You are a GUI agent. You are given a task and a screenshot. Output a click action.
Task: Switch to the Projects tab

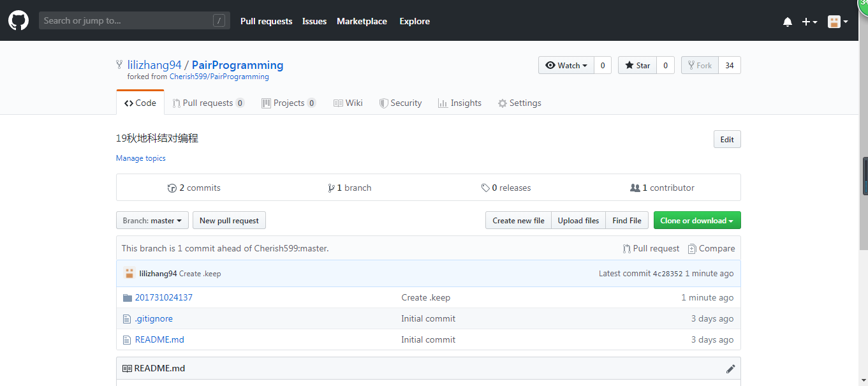pos(289,103)
